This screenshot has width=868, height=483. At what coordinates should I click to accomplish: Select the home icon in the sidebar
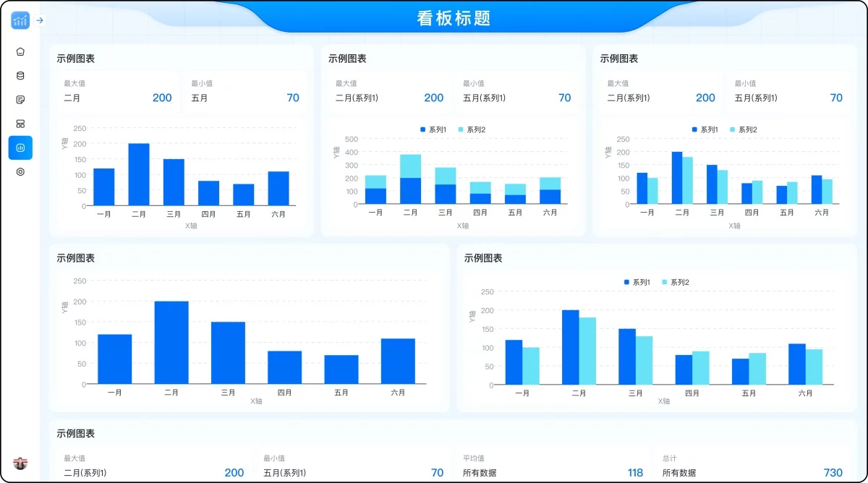coord(21,51)
